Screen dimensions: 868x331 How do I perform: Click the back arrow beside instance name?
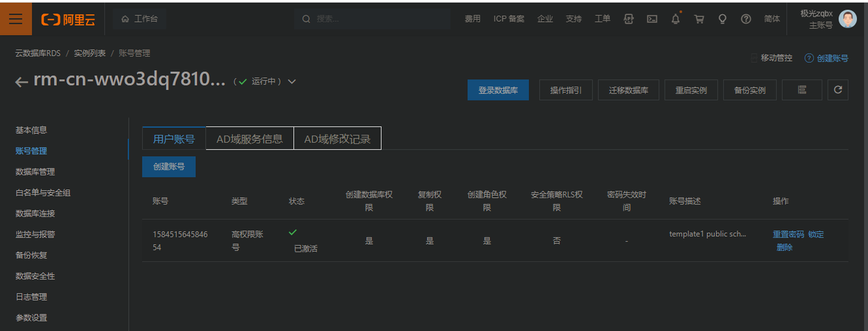(22, 82)
